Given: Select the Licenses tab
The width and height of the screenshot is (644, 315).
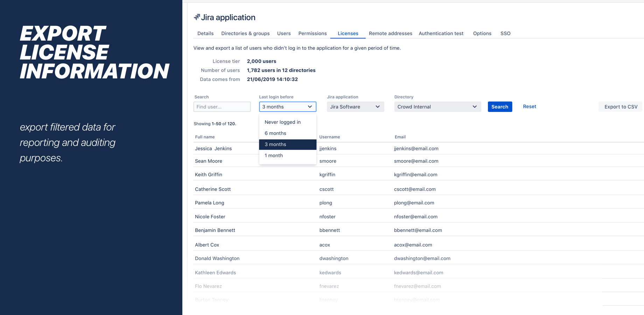Looking at the screenshot, I should pyautogui.click(x=348, y=34).
